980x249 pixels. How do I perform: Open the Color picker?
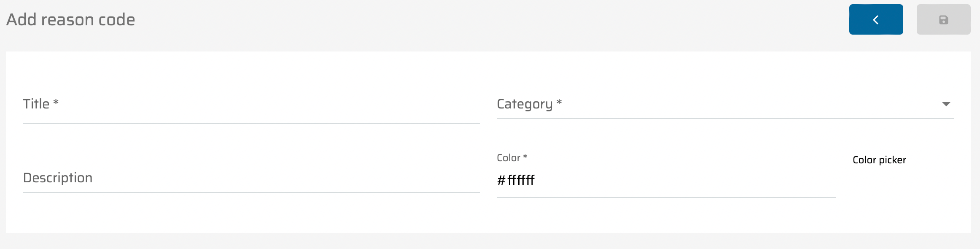(879, 160)
